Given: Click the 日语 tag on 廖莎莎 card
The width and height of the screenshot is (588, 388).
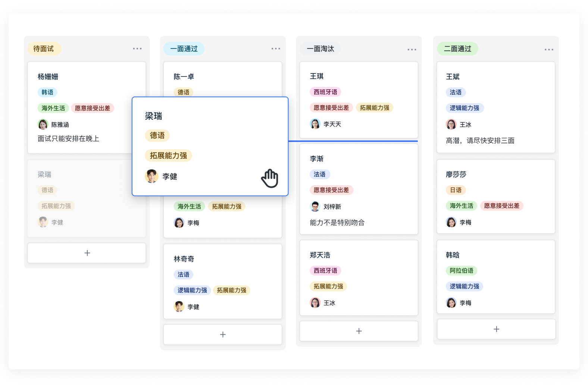Looking at the screenshot, I should (x=456, y=190).
